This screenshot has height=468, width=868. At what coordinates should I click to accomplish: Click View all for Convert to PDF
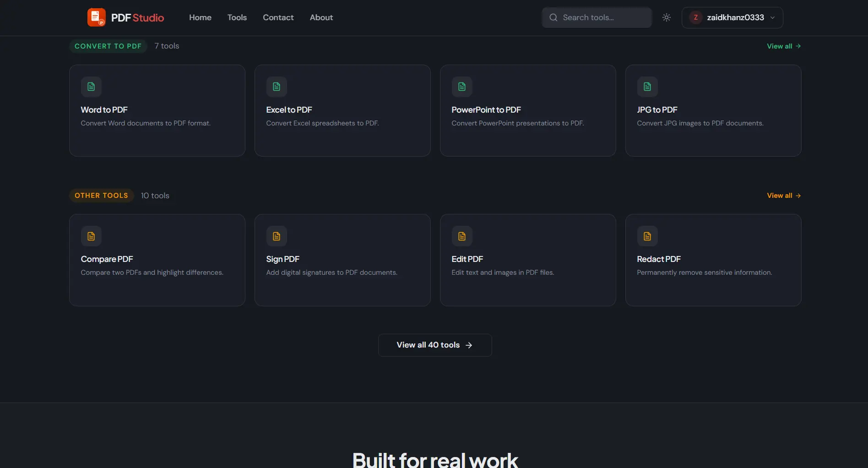click(x=784, y=46)
